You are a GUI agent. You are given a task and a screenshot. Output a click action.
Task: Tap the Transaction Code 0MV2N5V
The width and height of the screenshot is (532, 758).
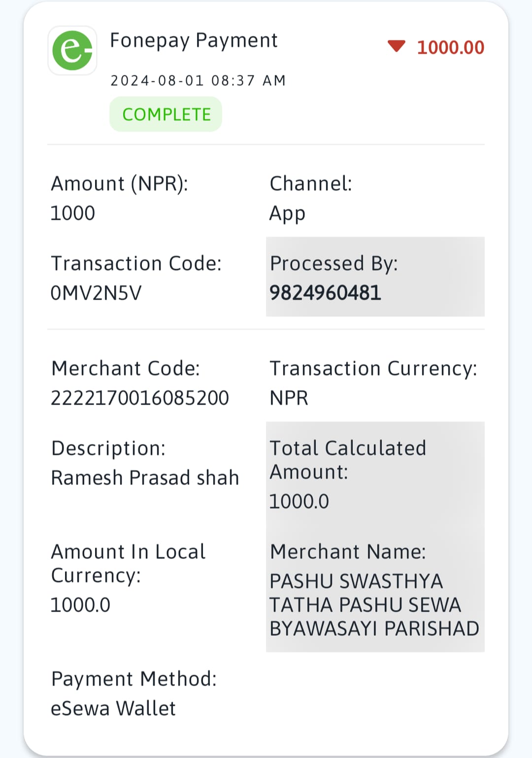[96, 293]
